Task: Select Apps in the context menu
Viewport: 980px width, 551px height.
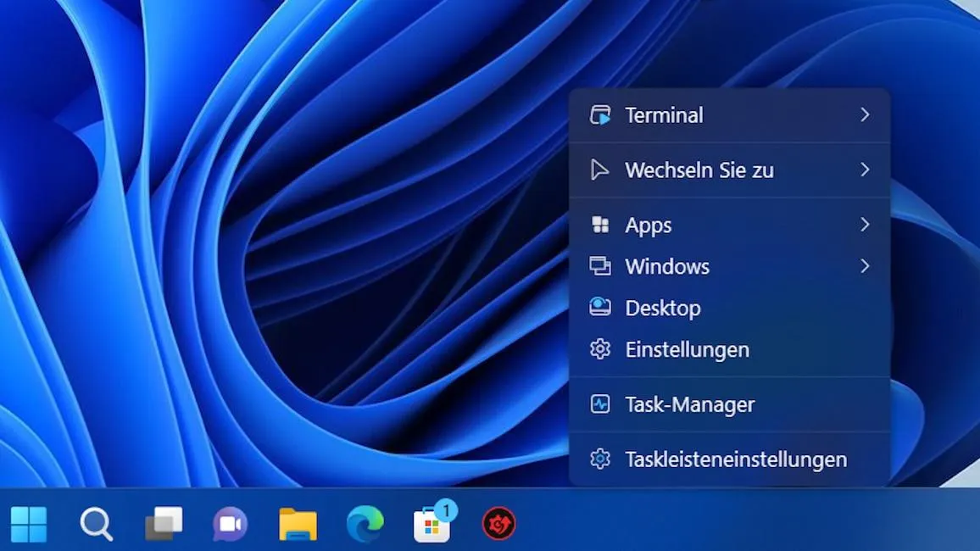Action: pos(729,225)
